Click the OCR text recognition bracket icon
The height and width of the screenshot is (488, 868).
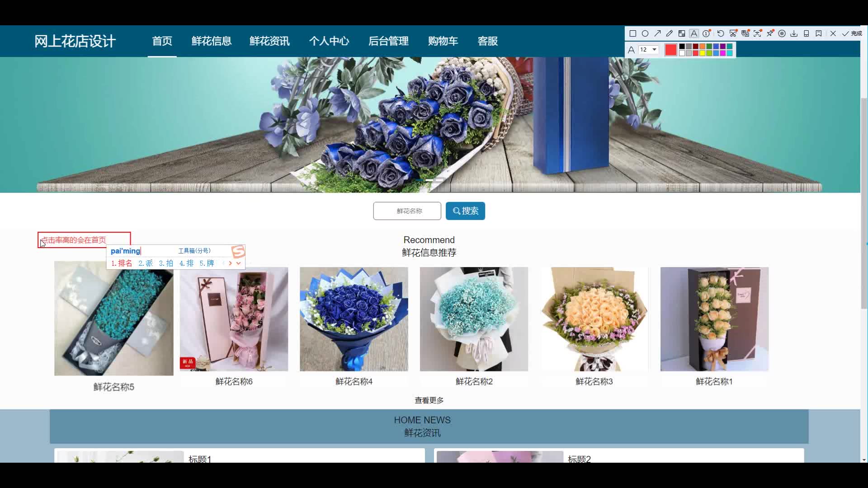click(758, 33)
